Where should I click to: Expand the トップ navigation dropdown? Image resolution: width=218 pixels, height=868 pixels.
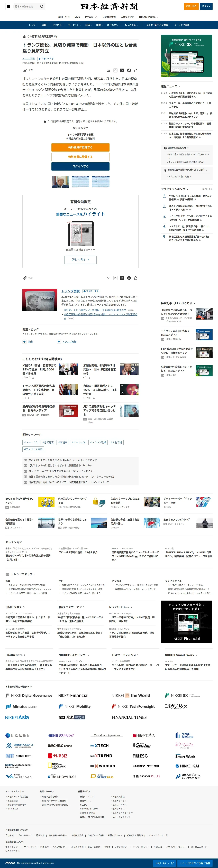click(x=33, y=25)
